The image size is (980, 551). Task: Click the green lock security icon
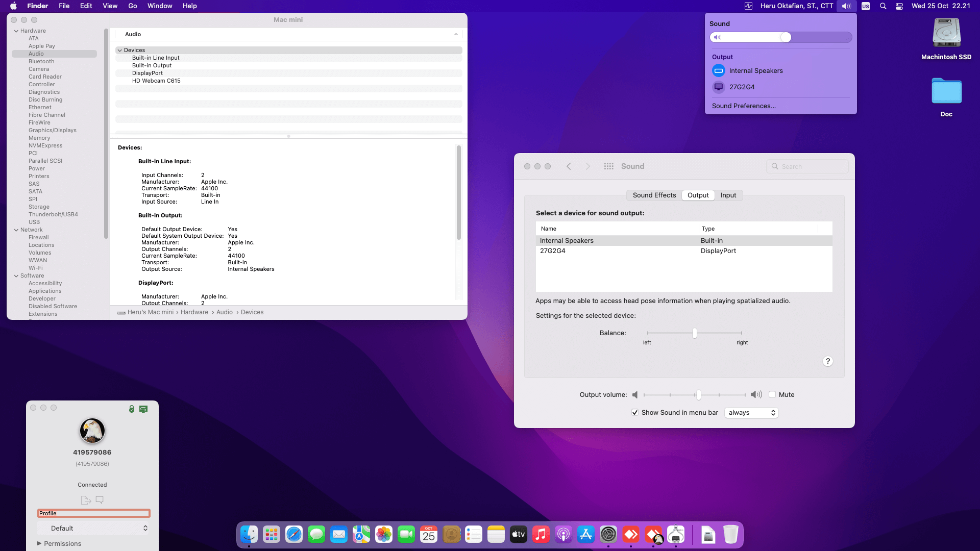point(132,409)
